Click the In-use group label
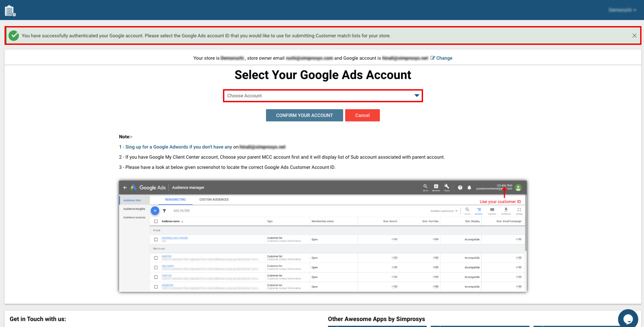 [156, 230]
